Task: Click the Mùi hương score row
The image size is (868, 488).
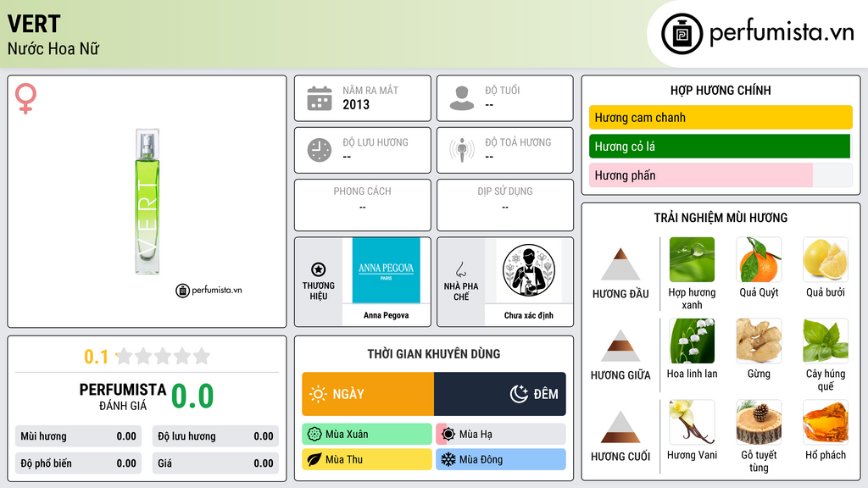Action: (79, 436)
